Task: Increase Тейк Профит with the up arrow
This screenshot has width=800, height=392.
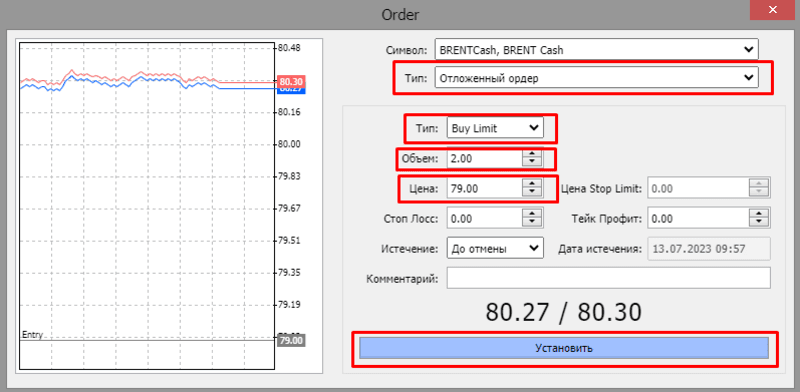Action: click(759, 214)
